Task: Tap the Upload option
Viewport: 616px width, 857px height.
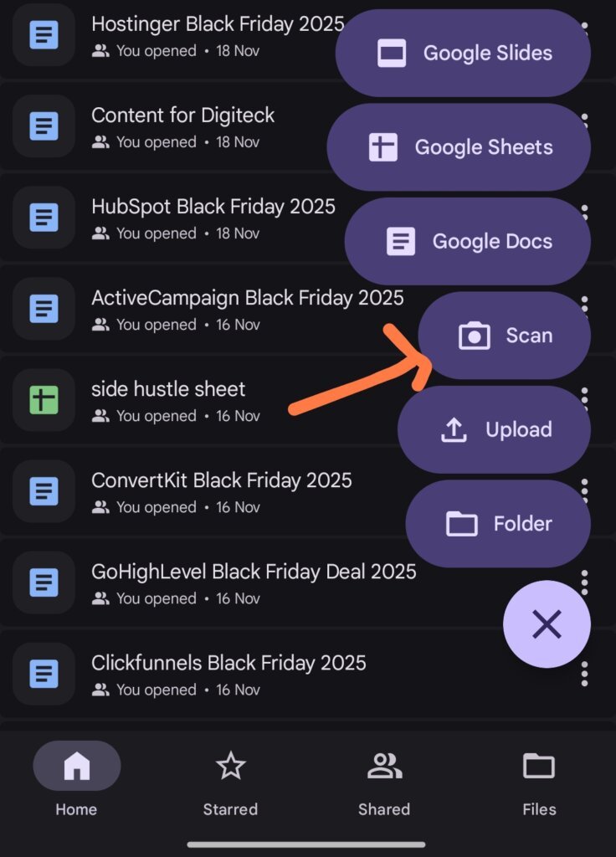Action: [x=494, y=430]
